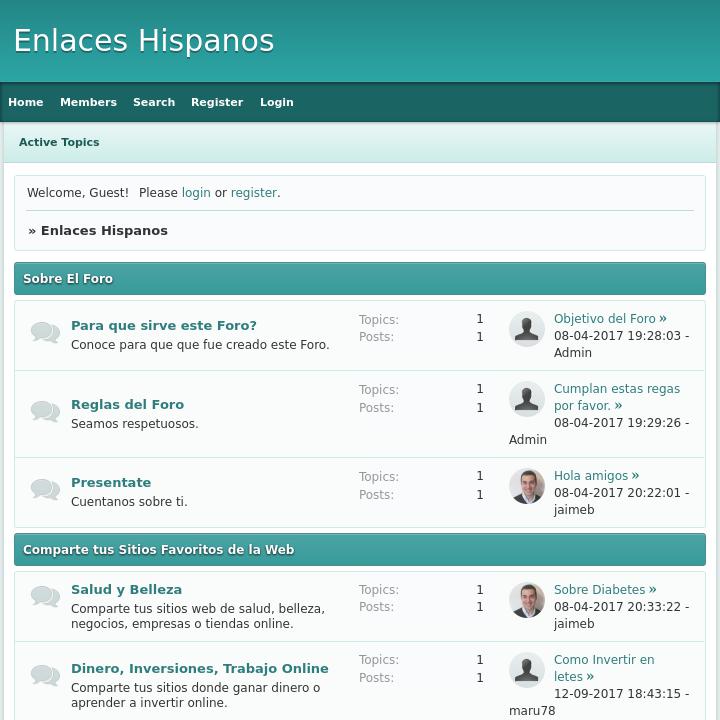Open the Como Invertir en letes thread

tap(604, 660)
